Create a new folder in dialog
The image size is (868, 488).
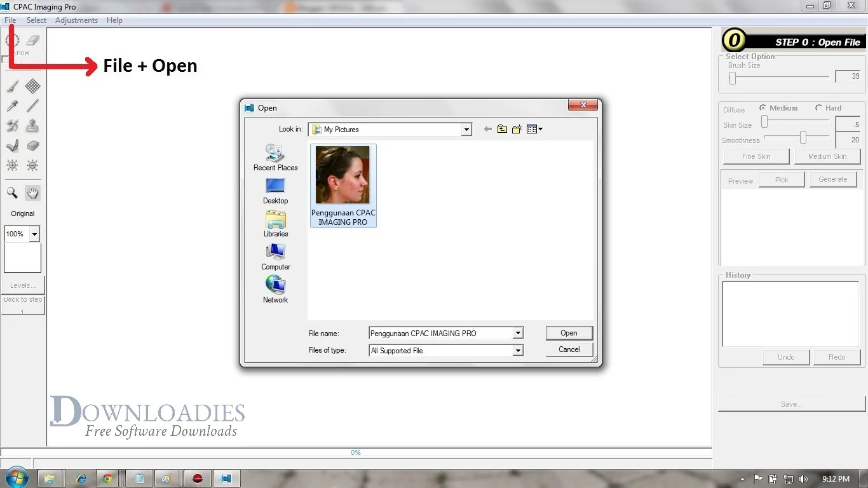pos(517,129)
